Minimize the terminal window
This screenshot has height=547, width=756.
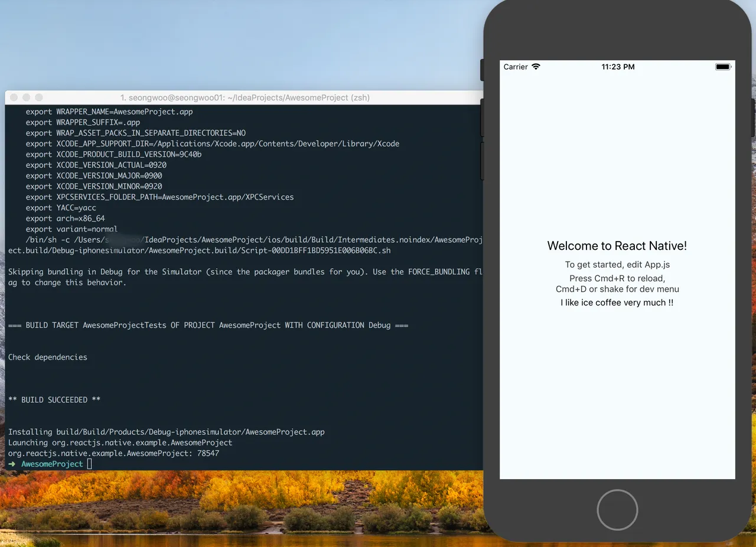click(x=26, y=97)
